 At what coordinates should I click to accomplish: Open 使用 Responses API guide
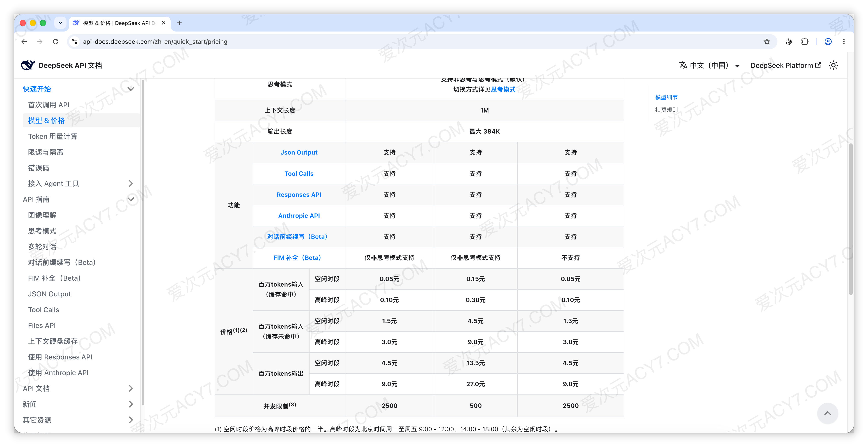pyautogui.click(x=60, y=357)
